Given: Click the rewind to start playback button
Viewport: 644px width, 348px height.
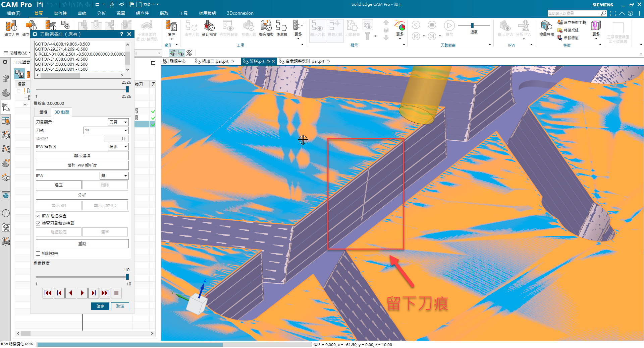Looking at the screenshot, I should (x=48, y=293).
